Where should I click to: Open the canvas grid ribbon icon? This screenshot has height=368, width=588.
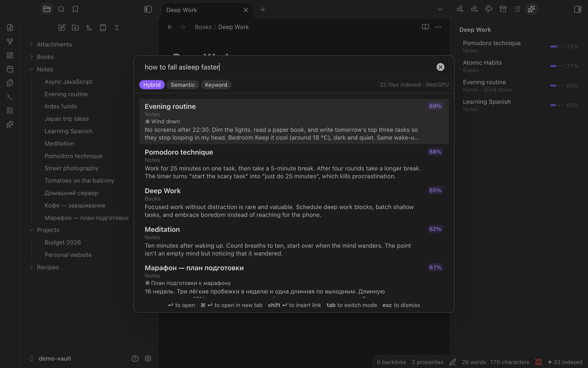pyautogui.click(x=10, y=55)
